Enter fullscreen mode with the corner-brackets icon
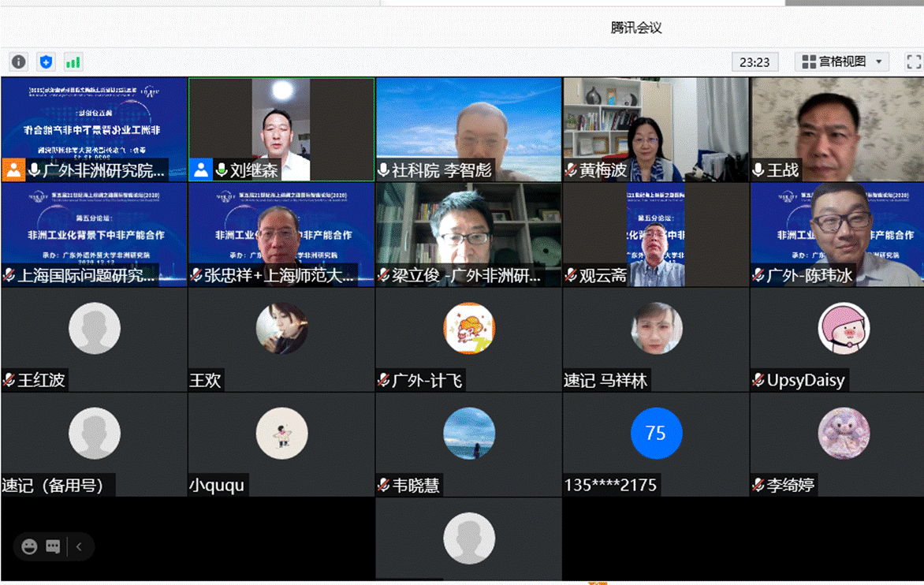Screen dimensions: 924x585 [913, 61]
